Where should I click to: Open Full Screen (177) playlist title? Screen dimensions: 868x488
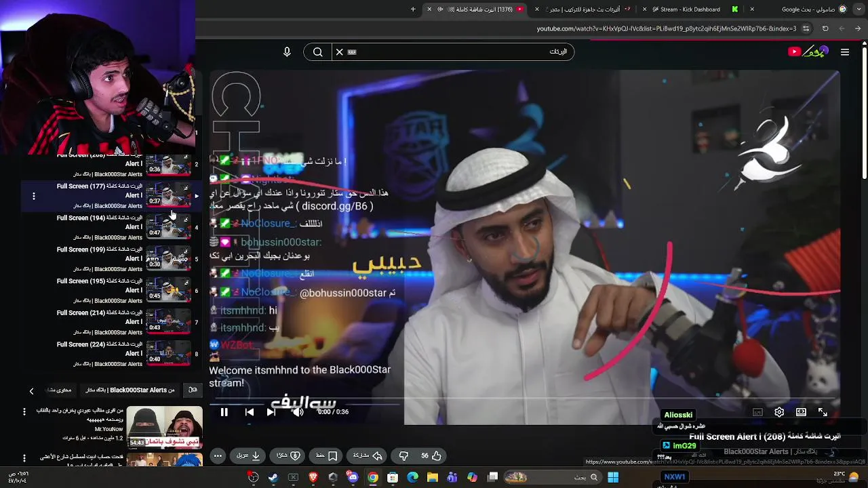(x=100, y=190)
